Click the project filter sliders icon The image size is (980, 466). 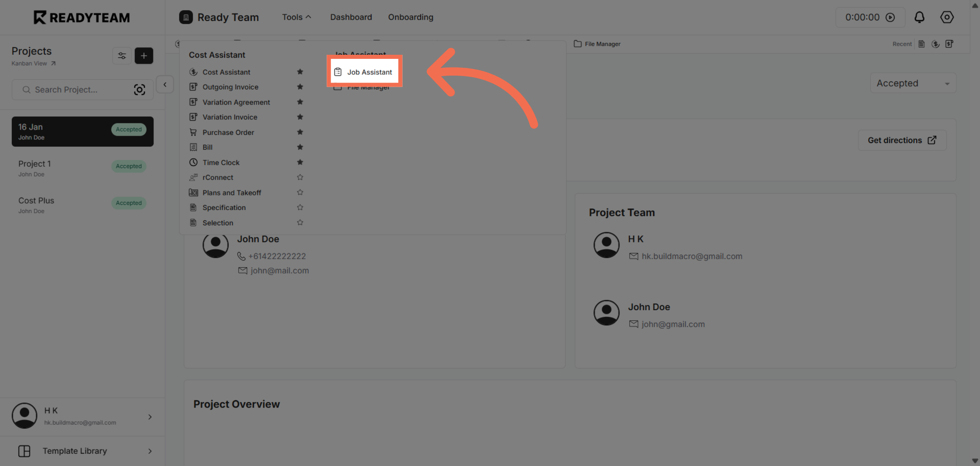click(122, 56)
